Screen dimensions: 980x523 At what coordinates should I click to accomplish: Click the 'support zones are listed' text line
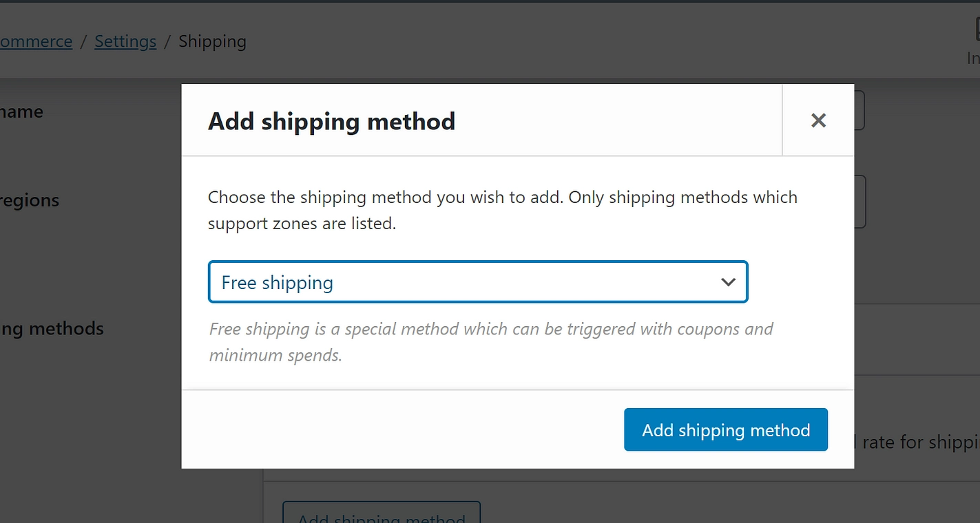302,224
